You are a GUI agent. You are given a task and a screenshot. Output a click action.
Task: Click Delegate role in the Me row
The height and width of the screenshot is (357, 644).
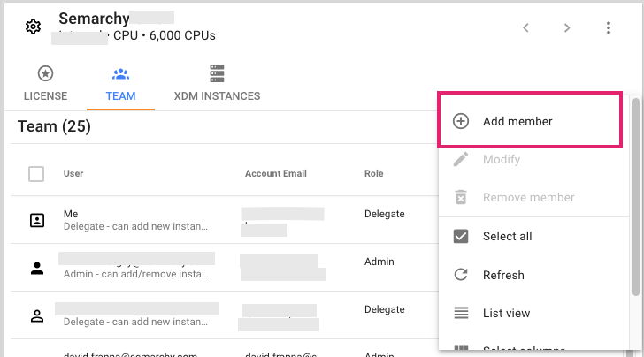click(x=385, y=214)
